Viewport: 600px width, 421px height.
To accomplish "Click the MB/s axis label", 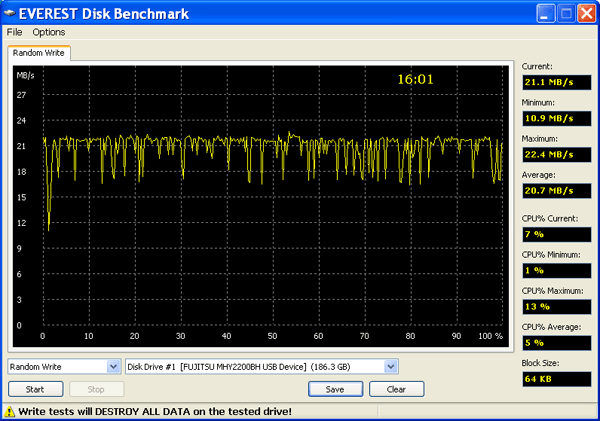I will click(25, 75).
